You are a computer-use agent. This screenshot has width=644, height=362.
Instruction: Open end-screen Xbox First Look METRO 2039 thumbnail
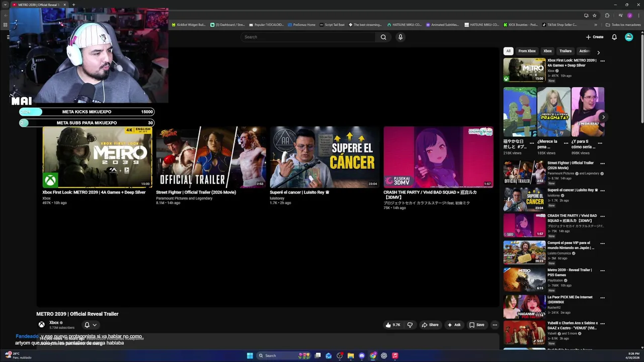(97, 157)
